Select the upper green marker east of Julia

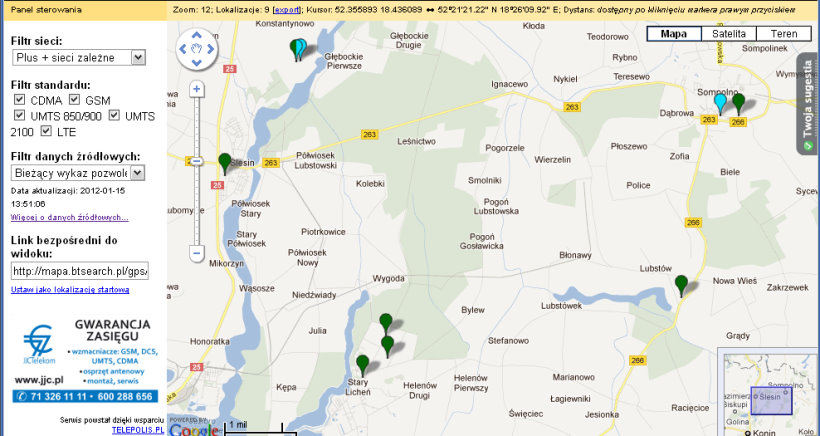(385, 324)
